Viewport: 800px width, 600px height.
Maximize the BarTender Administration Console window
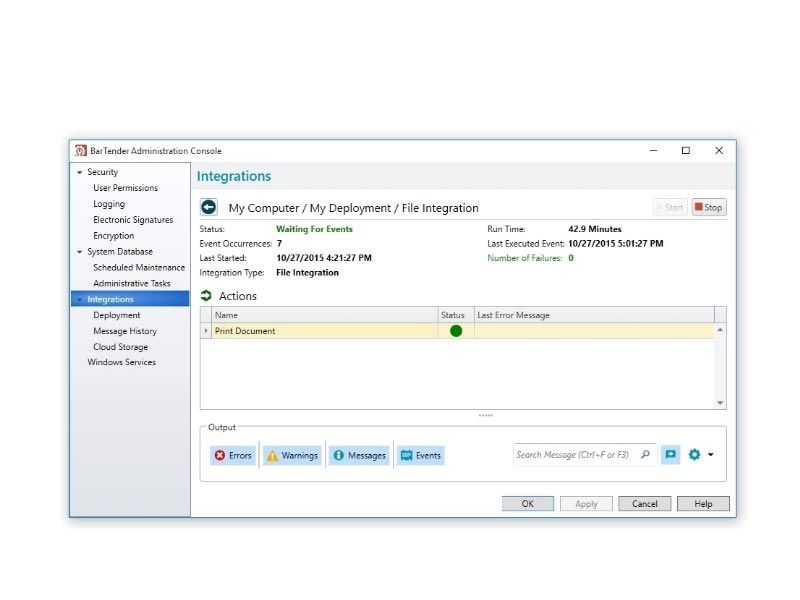pyautogui.click(x=686, y=151)
